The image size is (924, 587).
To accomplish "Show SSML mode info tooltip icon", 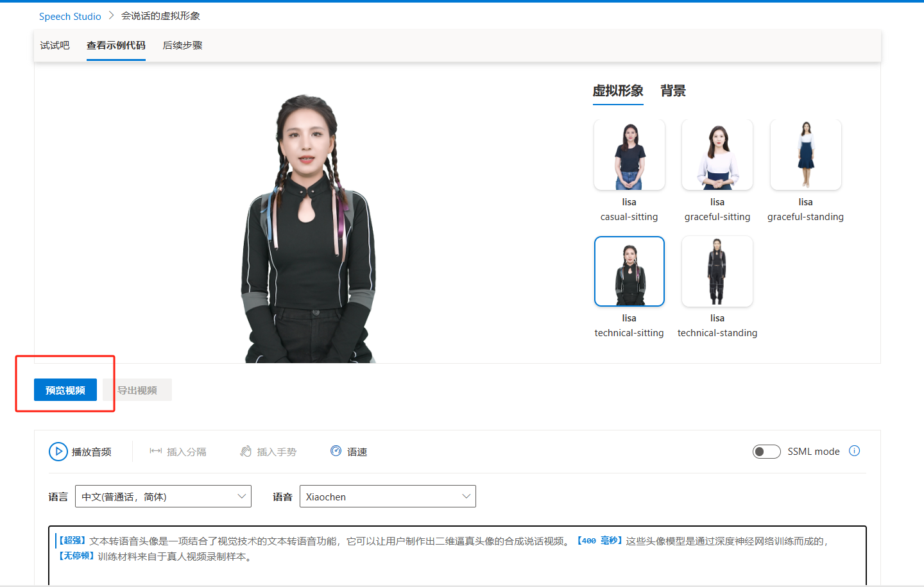I will [x=854, y=451].
